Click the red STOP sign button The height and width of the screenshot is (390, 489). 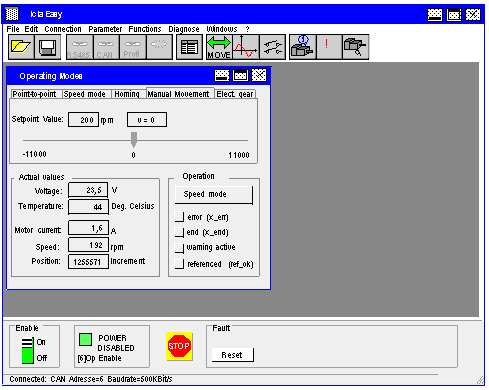click(x=179, y=346)
